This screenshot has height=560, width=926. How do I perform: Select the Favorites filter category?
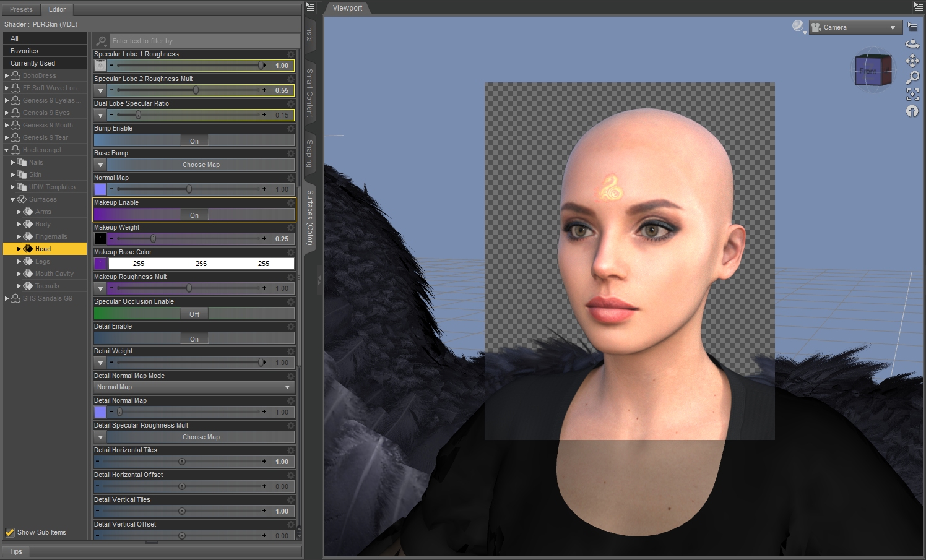tap(45, 51)
